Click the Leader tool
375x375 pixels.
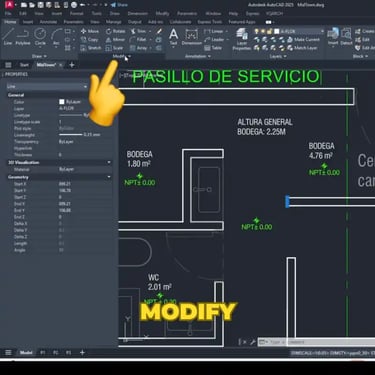(x=214, y=39)
